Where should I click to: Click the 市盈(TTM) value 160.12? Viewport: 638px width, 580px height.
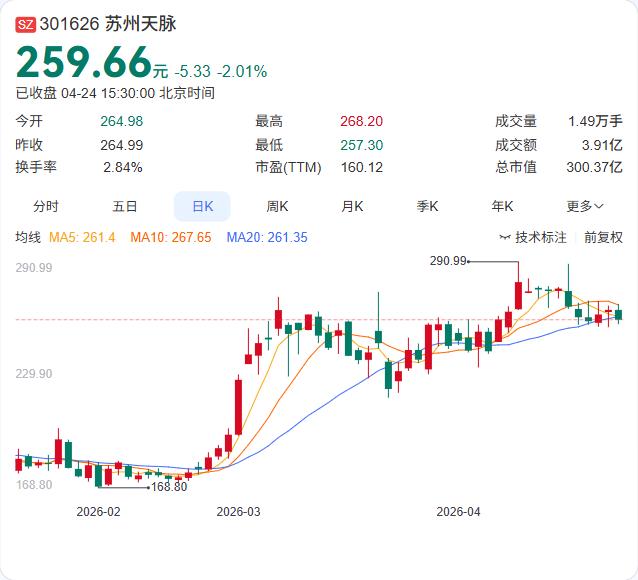(x=361, y=167)
